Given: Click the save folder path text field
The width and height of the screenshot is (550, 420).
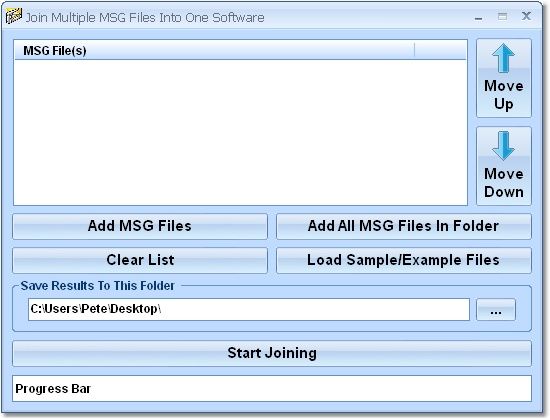Looking at the screenshot, I should click(249, 309).
